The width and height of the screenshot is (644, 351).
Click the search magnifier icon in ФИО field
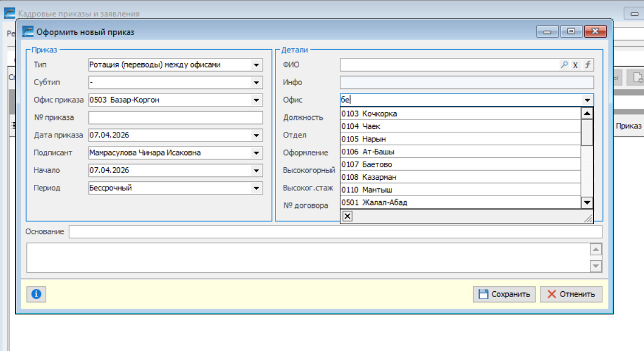click(565, 65)
